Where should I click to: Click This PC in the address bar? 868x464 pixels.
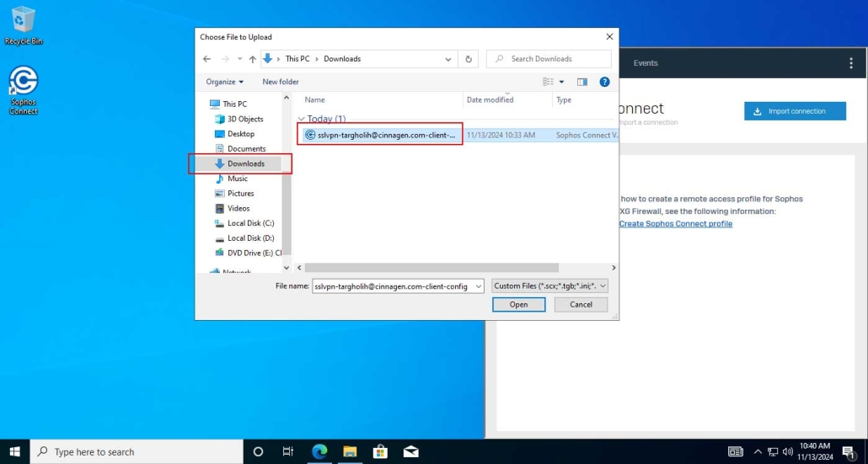pyautogui.click(x=297, y=59)
